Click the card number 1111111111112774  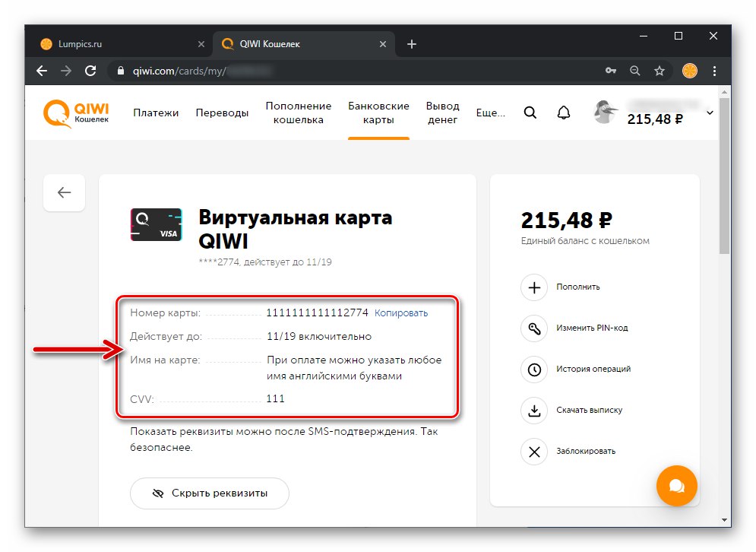coord(318,312)
